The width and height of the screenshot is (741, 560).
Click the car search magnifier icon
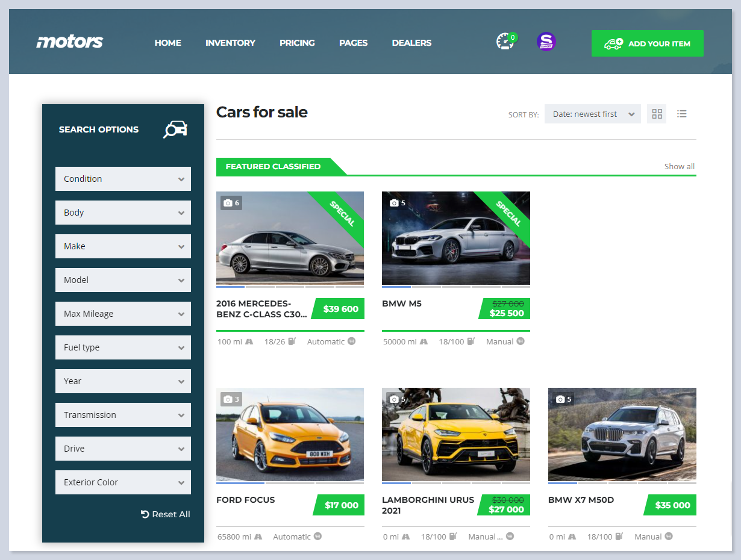[x=175, y=129]
